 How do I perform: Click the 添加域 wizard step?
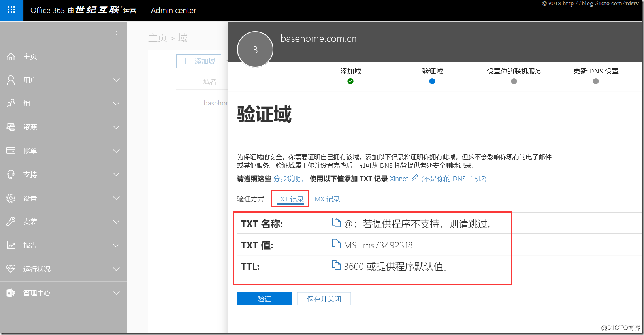350,75
